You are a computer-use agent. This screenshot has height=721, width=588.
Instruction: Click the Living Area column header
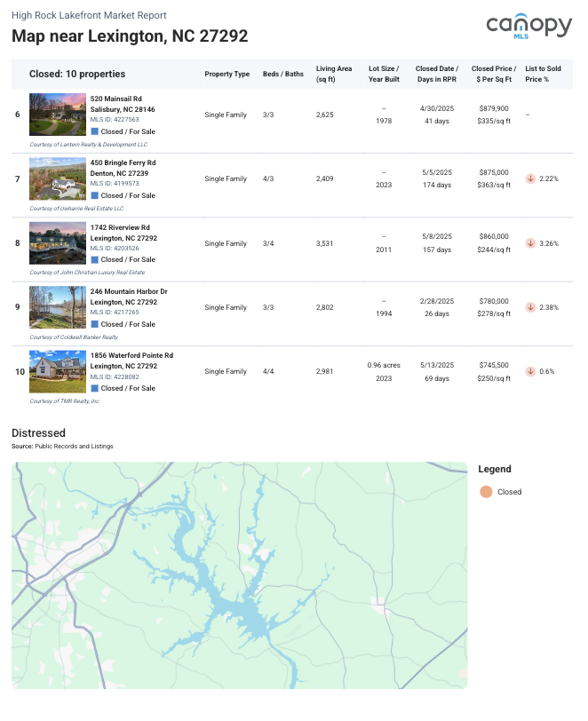[x=333, y=74]
